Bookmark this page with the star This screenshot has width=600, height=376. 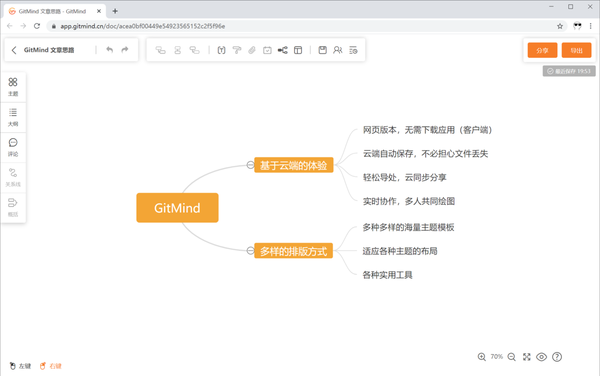pyautogui.click(x=560, y=26)
